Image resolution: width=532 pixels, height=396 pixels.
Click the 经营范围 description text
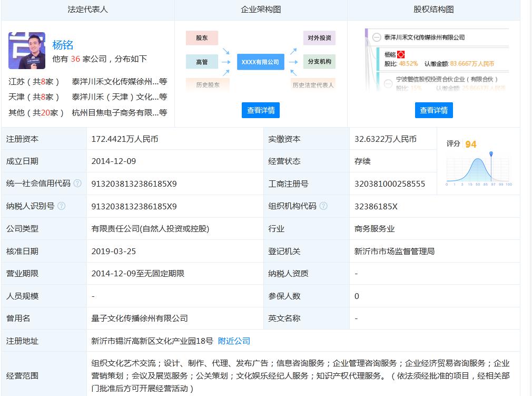pyautogui.click(x=300, y=375)
